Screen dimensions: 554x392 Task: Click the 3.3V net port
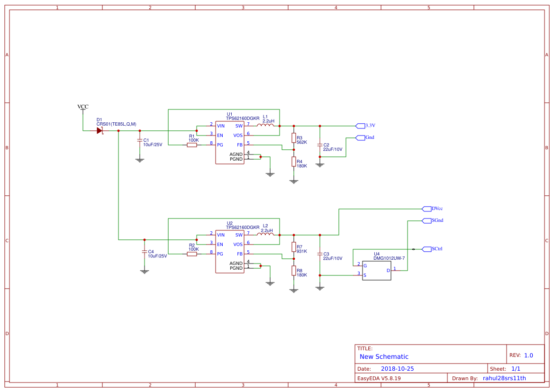point(360,126)
